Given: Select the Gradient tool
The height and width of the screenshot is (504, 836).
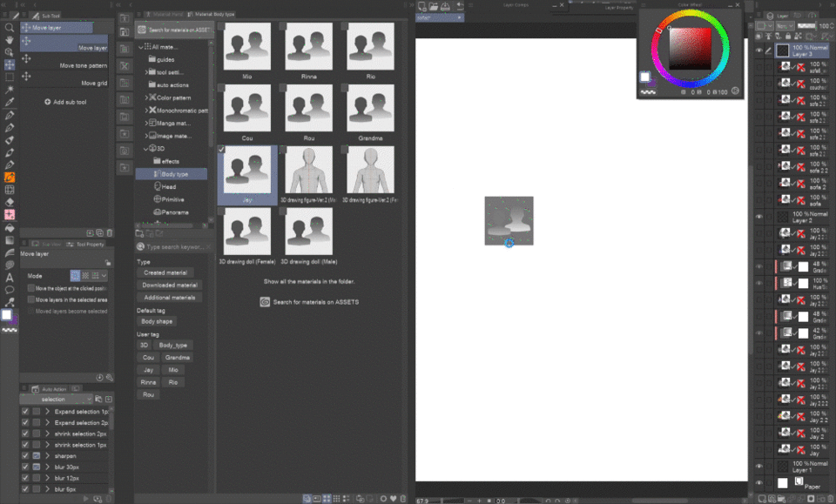Looking at the screenshot, I should (x=9, y=239).
